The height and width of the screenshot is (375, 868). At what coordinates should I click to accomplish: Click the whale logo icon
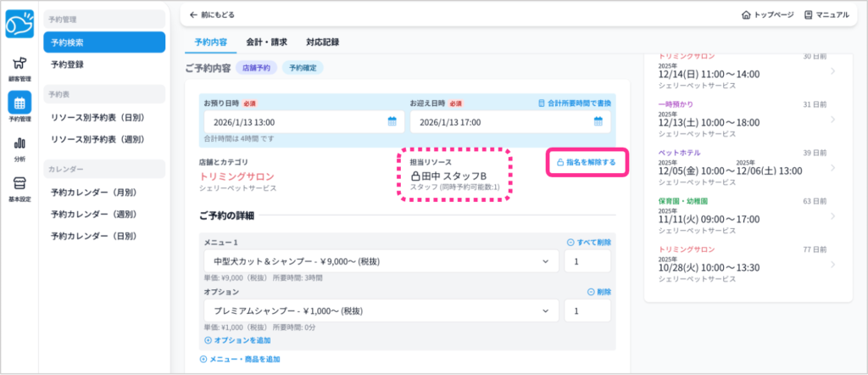coord(19,26)
